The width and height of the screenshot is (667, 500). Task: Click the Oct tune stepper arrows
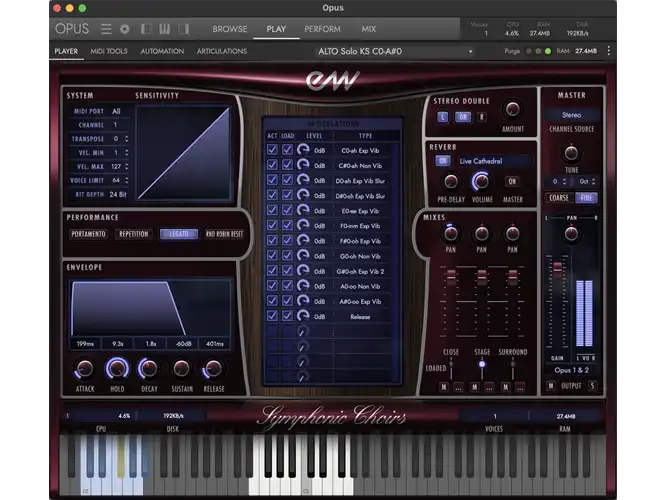click(593, 181)
